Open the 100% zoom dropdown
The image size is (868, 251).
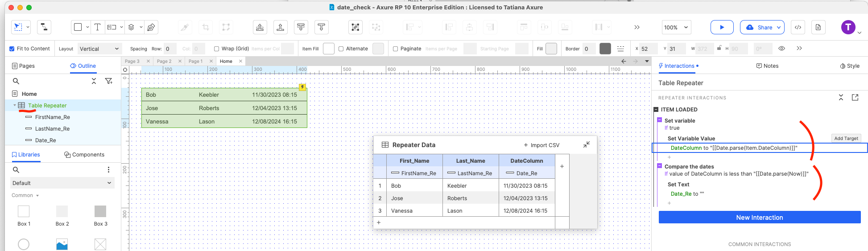point(676,27)
